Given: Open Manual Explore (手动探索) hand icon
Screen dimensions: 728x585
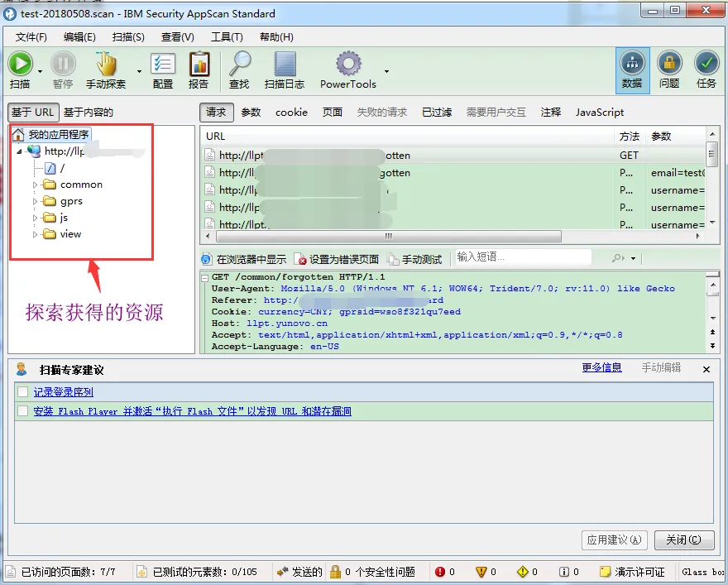Looking at the screenshot, I should [x=106, y=64].
